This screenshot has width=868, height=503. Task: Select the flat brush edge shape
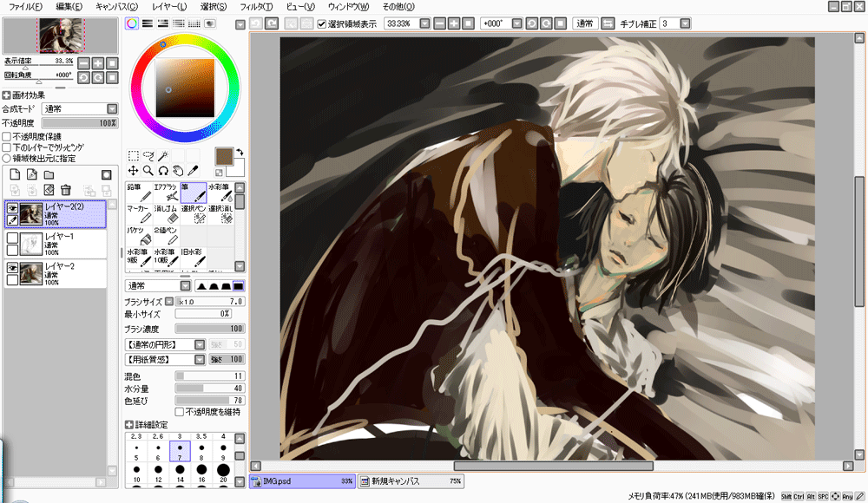point(239,286)
